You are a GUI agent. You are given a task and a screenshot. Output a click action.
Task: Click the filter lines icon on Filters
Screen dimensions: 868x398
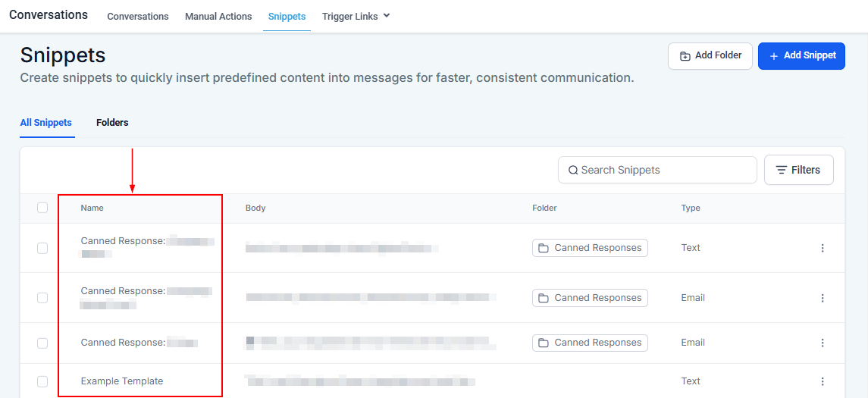pyautogui.click(x=781, y=170)
